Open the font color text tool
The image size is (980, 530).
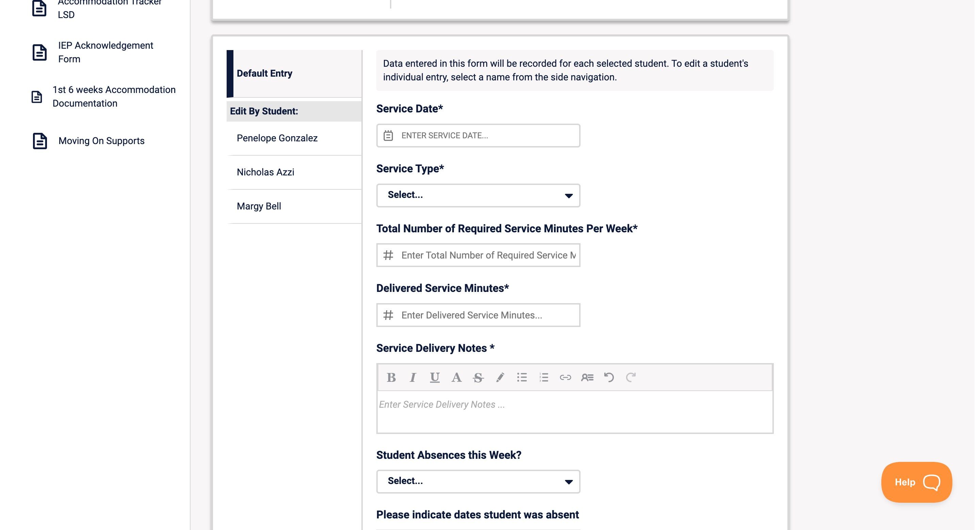click(x=457, y=377)
